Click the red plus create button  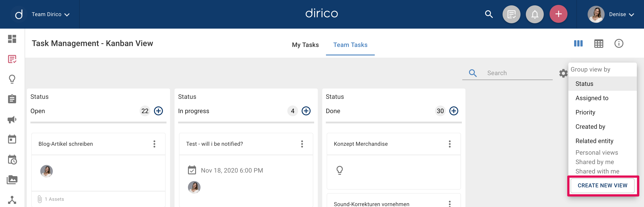click(559, 14)
